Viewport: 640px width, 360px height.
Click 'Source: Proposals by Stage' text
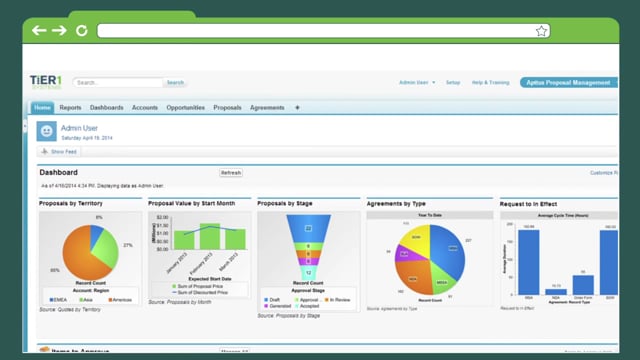289,316
